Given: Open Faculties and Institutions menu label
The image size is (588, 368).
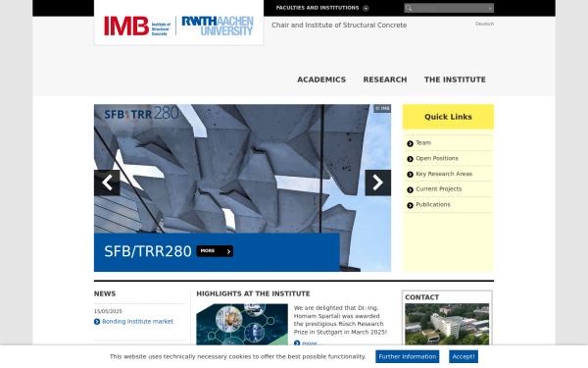Looking at the screenshot, I should [x=318, y=8].
